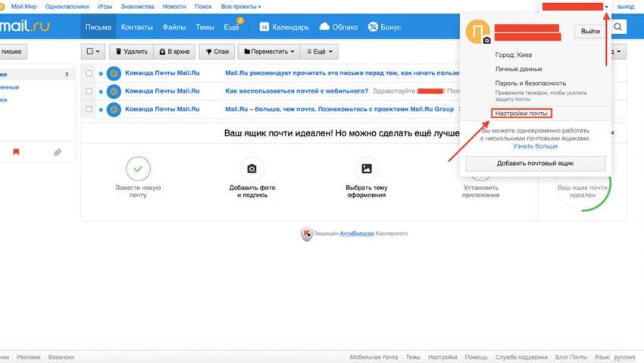This screenshot has width=644, height=363.
Task: Open the select-all checkbox dropdown
Action: coord(93,52)
